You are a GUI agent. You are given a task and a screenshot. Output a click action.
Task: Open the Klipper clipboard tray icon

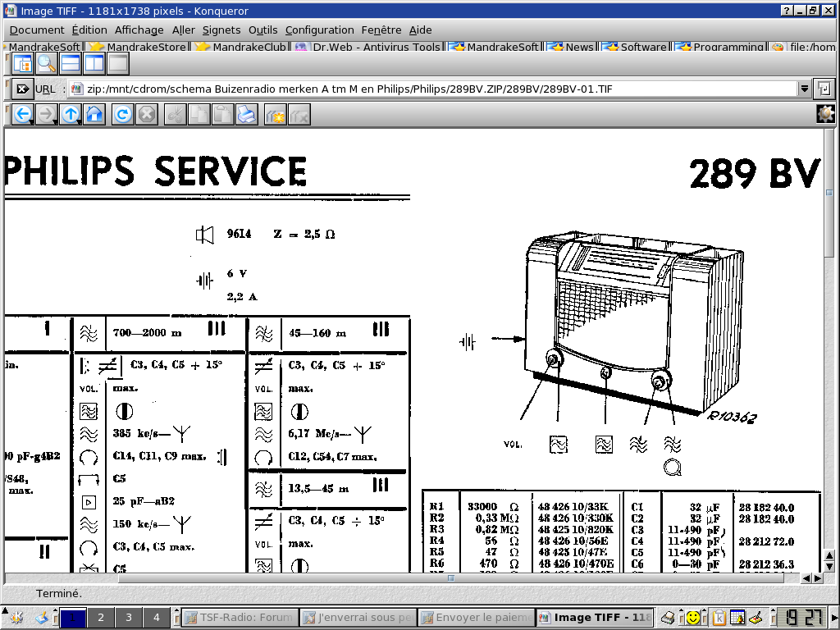coord(719,618)
